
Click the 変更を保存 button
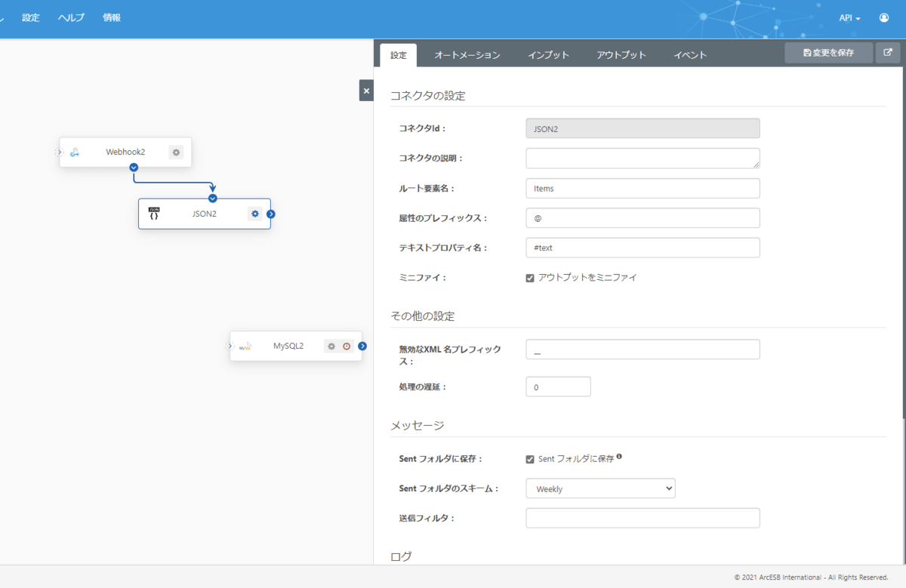click(x=828, y=53)
